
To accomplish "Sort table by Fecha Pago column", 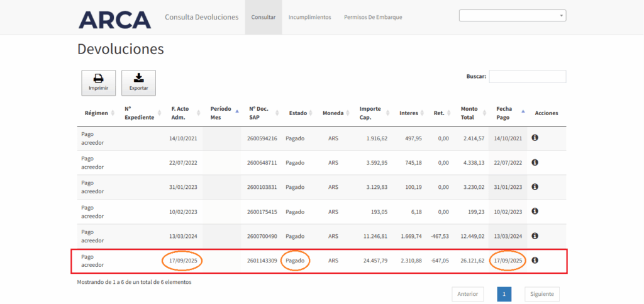I will click(x=509, y=113).
